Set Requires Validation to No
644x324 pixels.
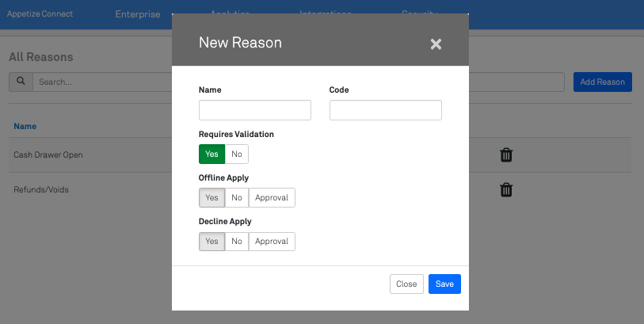pos(237,154)
